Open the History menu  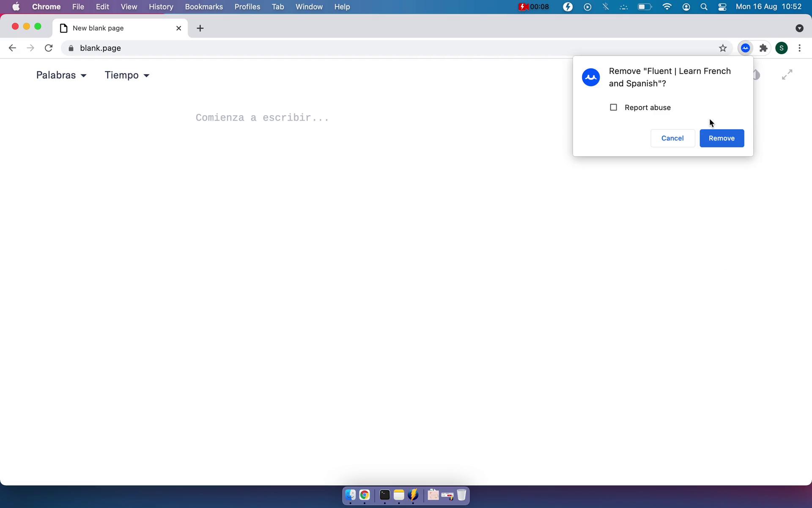161,7
